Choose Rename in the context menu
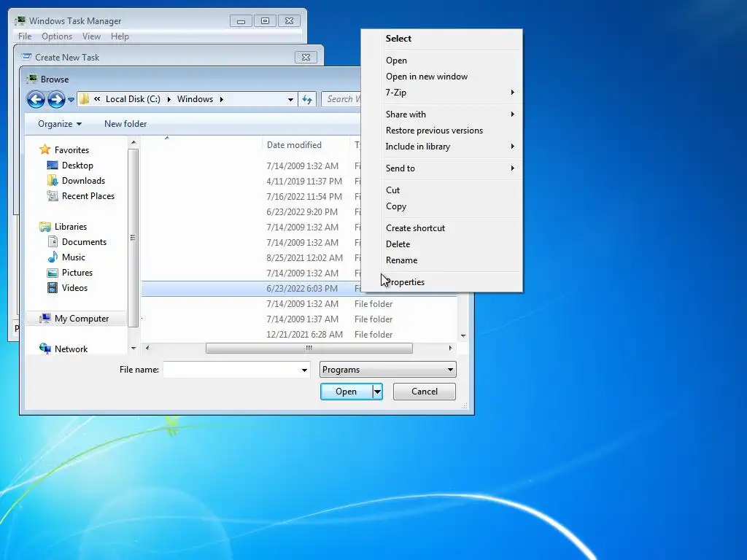 pos(402,260)
